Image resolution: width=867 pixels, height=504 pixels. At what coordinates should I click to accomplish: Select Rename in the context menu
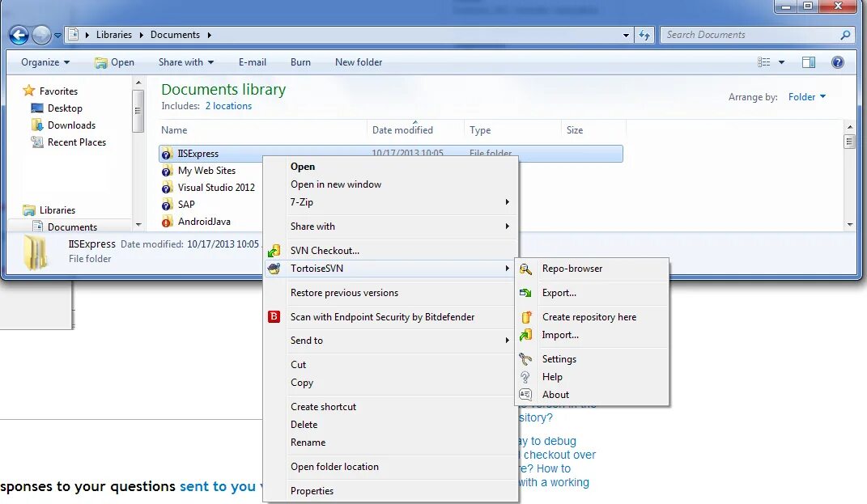(x=390, y=442)
